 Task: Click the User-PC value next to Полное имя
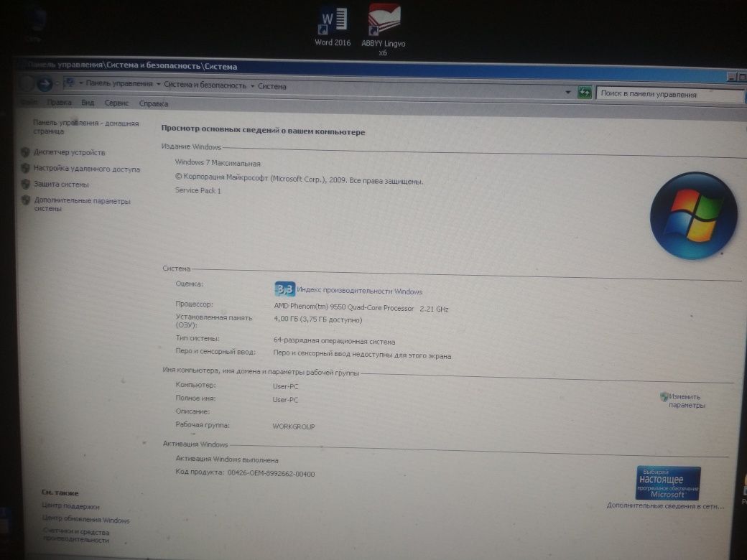[285, 399]
